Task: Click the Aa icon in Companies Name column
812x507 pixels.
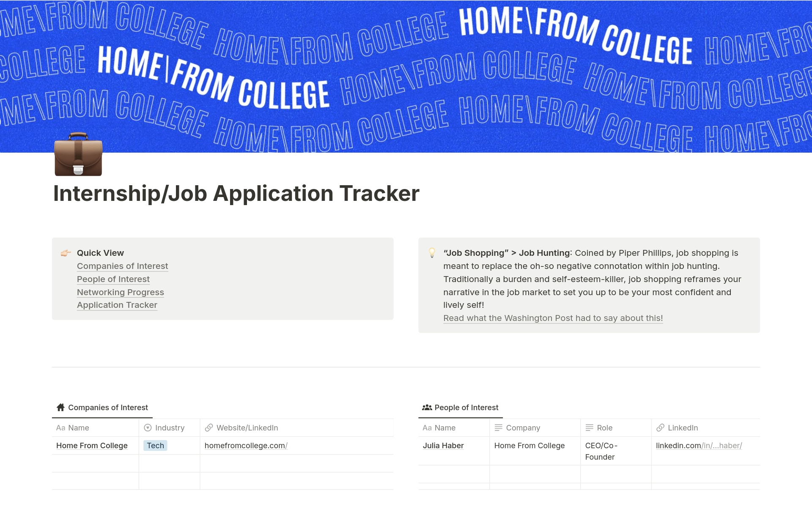Action: [60, 428]
